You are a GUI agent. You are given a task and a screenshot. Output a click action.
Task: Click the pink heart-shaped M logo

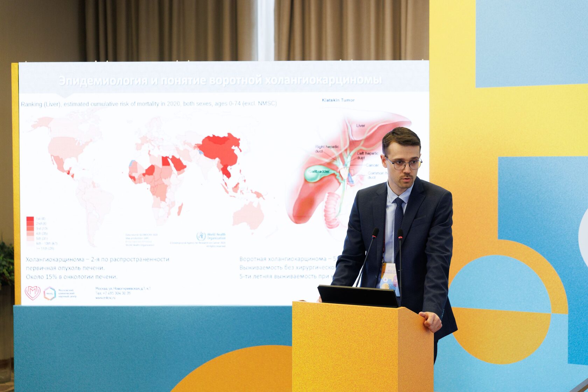(33, 293)
